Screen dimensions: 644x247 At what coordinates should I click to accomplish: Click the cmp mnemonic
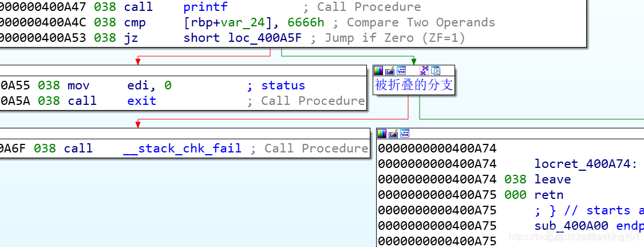click(x=135, y=23)
